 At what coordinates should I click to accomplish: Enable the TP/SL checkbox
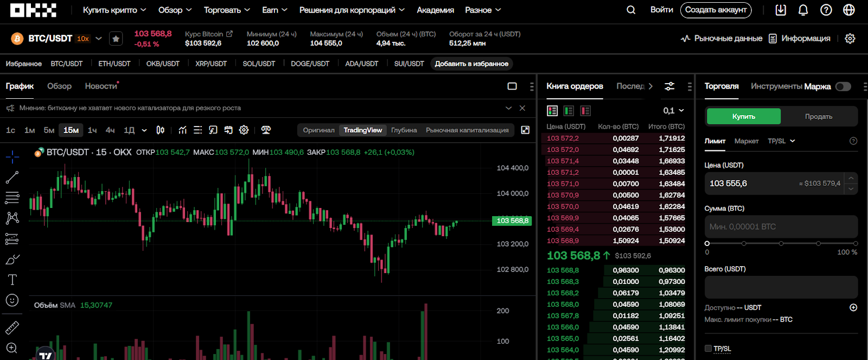[x=708, y=349]
